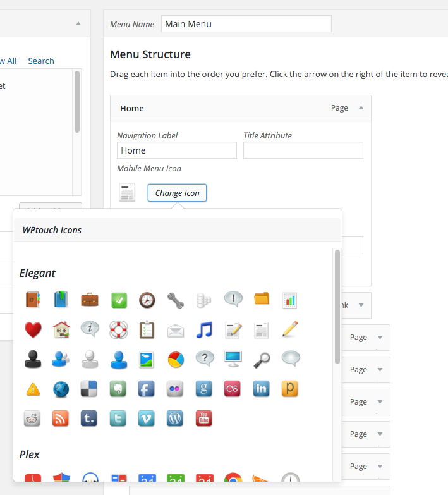Pick the pie chart icon
Screen dimensions: 448x495
coord(176,360)
